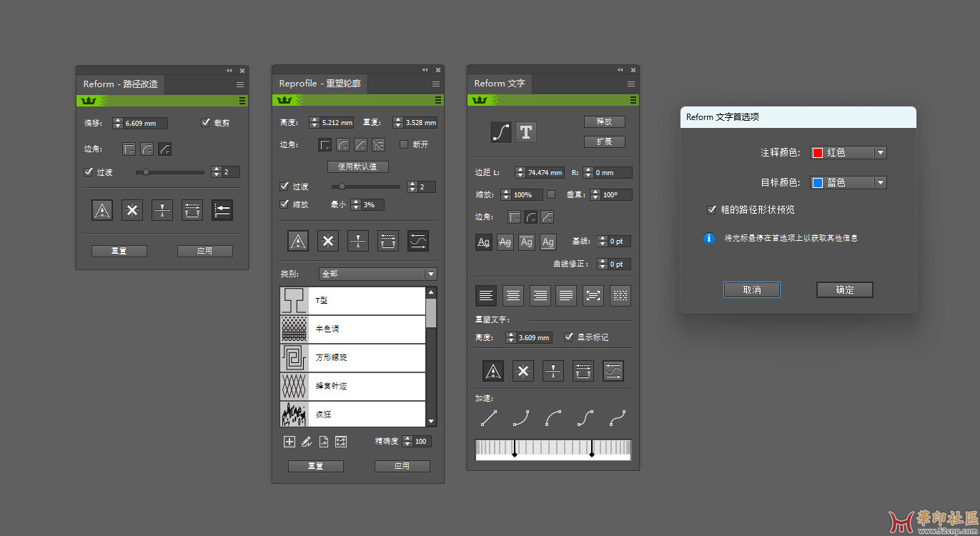
Task: Click the X cross icon in Reform 路径改造 panel
Action: pyautogui.click(x=132, y=210)
